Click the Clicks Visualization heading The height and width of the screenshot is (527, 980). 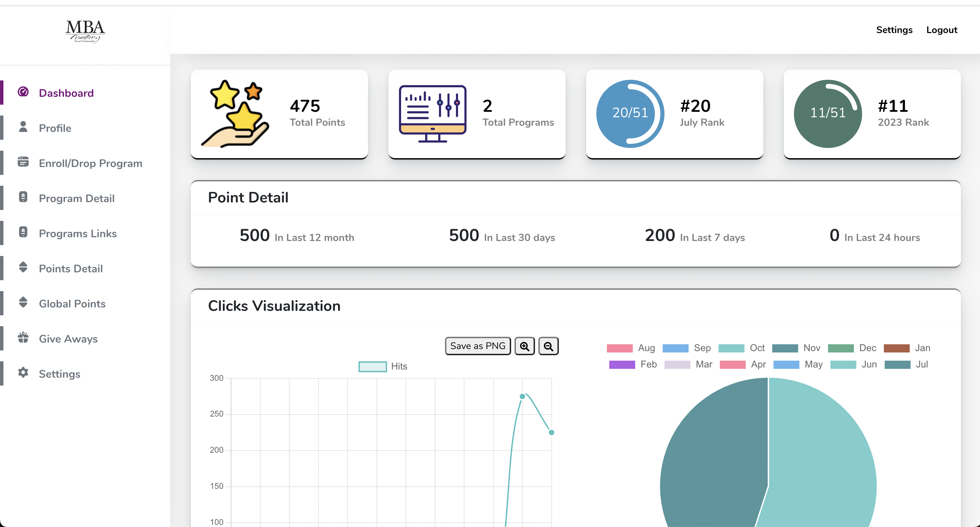click(274, 306)
